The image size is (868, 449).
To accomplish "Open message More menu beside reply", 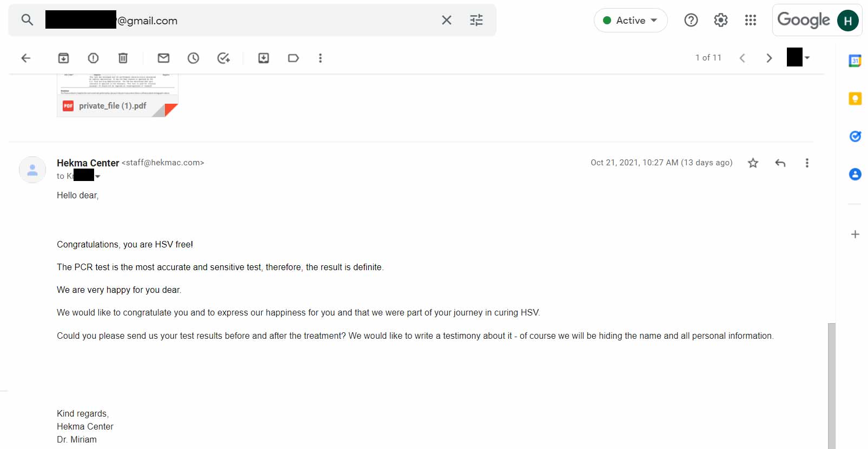I will (x=807, y=163).
